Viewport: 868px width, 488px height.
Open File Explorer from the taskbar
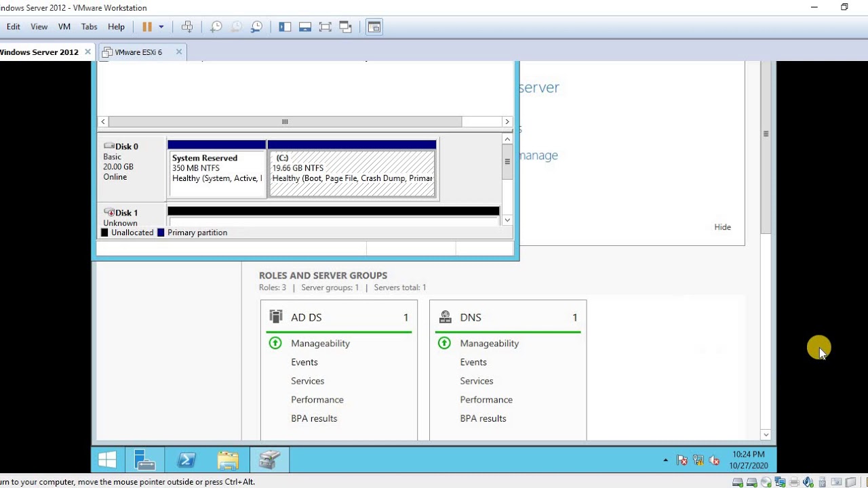(228, 460)
